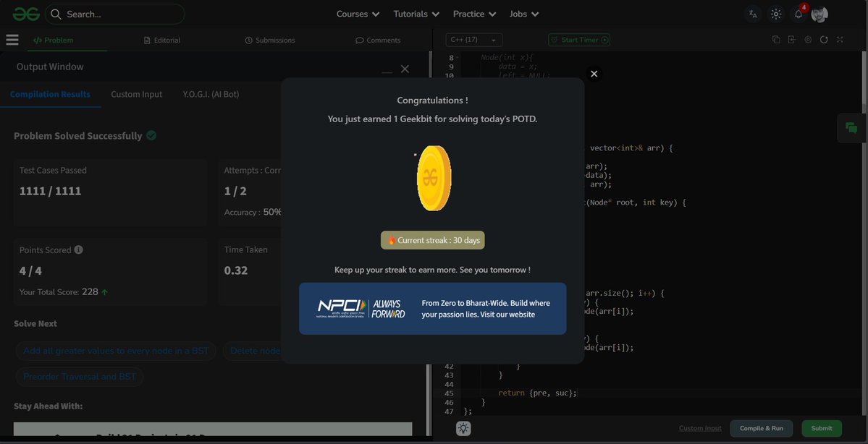Screen dimensions: 868x444
Task: Open the C++ (17) language dropdown
Action: tap(474, 40)
